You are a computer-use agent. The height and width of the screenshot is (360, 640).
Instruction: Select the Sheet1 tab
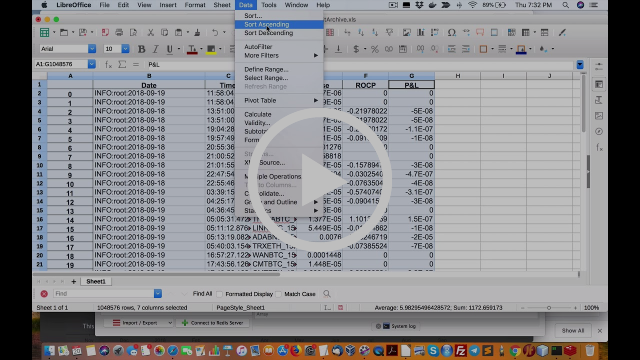click(96, 281)
